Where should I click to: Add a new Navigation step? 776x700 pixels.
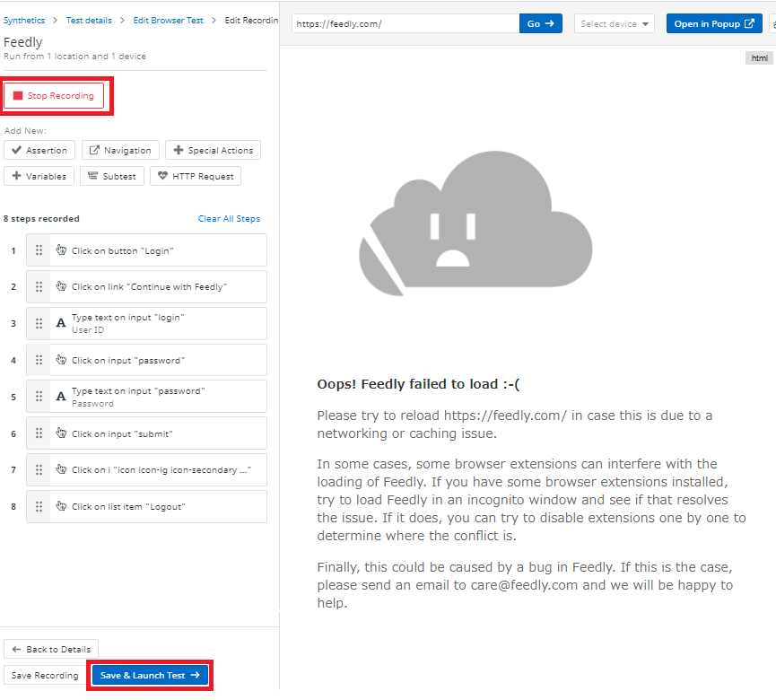pyautogui.click(x=120, y=150)
